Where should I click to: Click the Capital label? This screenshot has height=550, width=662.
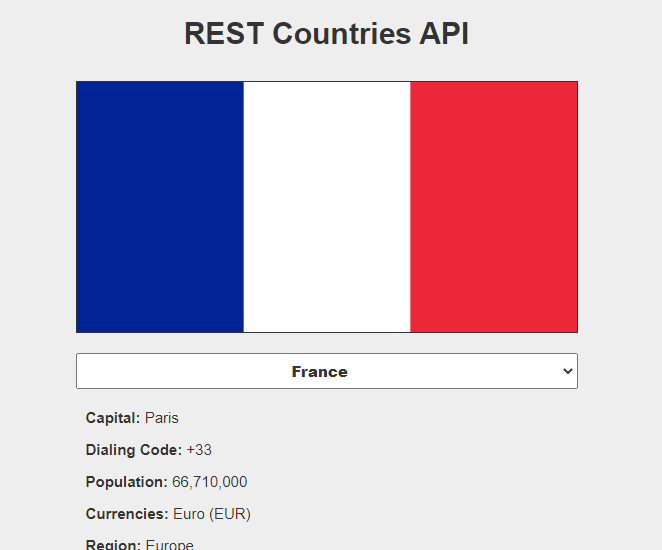[113, 418]
